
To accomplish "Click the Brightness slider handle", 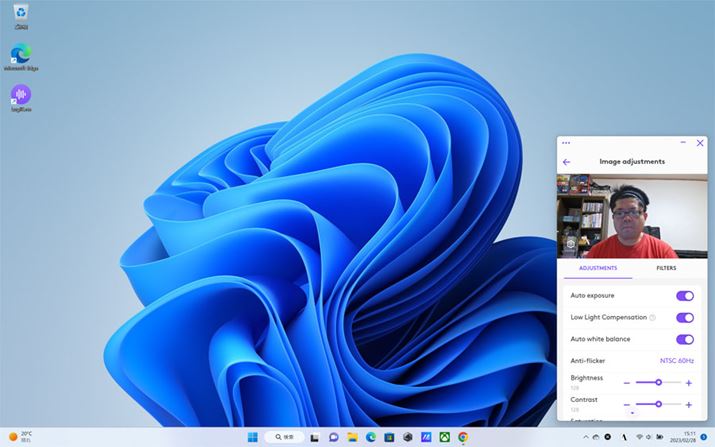I will tap(658, 382).
